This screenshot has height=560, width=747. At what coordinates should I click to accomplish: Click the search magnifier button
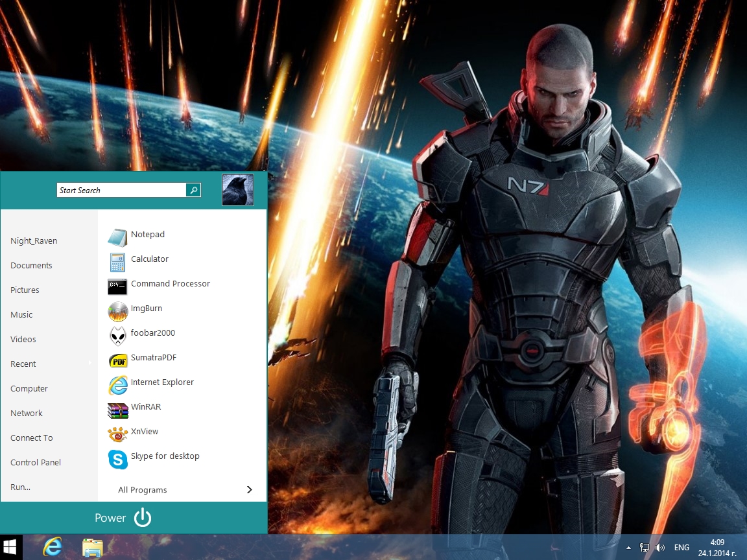pos(193,190)
